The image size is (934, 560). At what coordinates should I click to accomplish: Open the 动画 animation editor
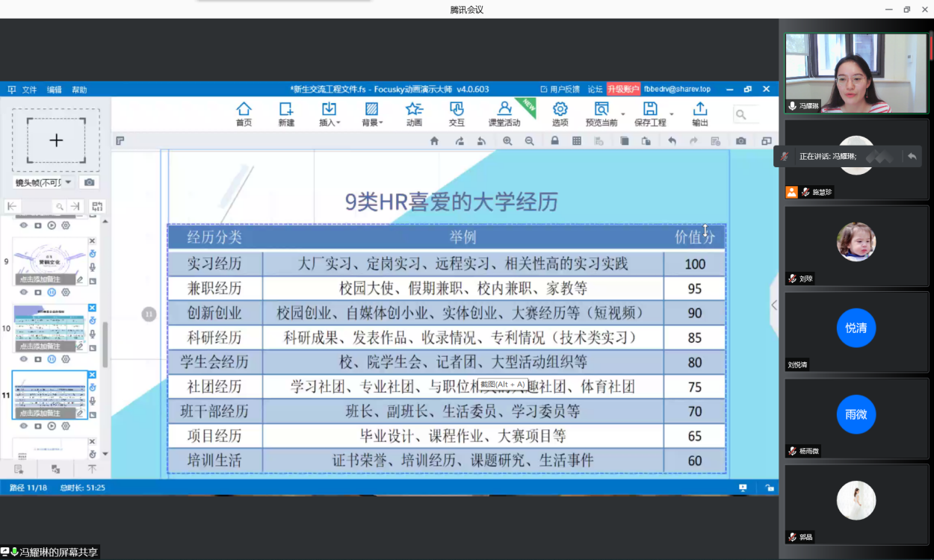coord(414,113)
